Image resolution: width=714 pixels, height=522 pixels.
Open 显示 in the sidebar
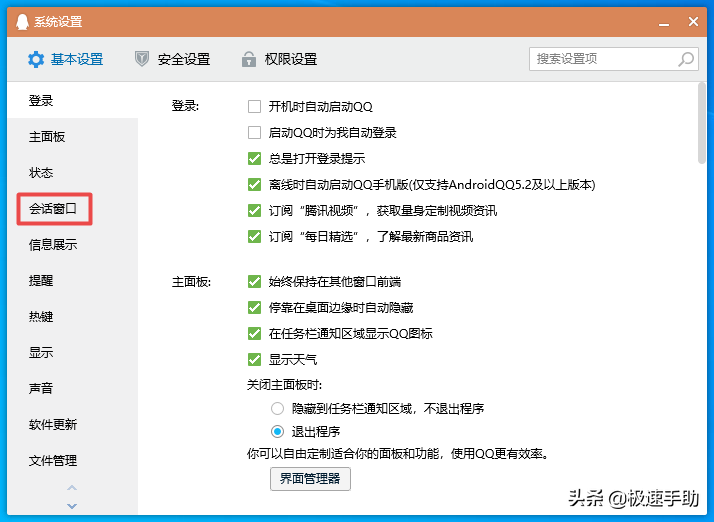coord(72,352)
